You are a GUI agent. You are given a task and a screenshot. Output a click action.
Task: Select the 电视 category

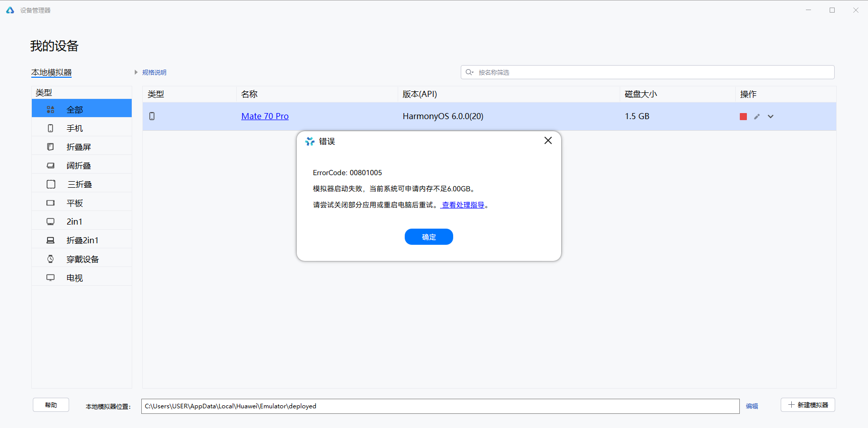pos(82,278)
